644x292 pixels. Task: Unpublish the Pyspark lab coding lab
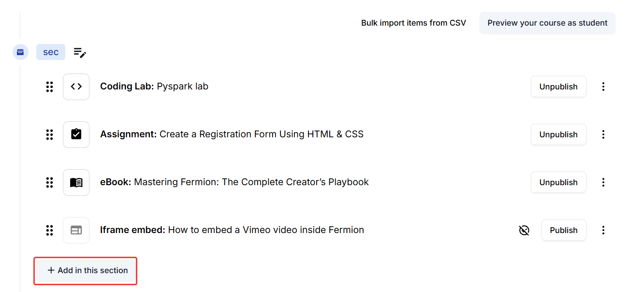(558, 87)
